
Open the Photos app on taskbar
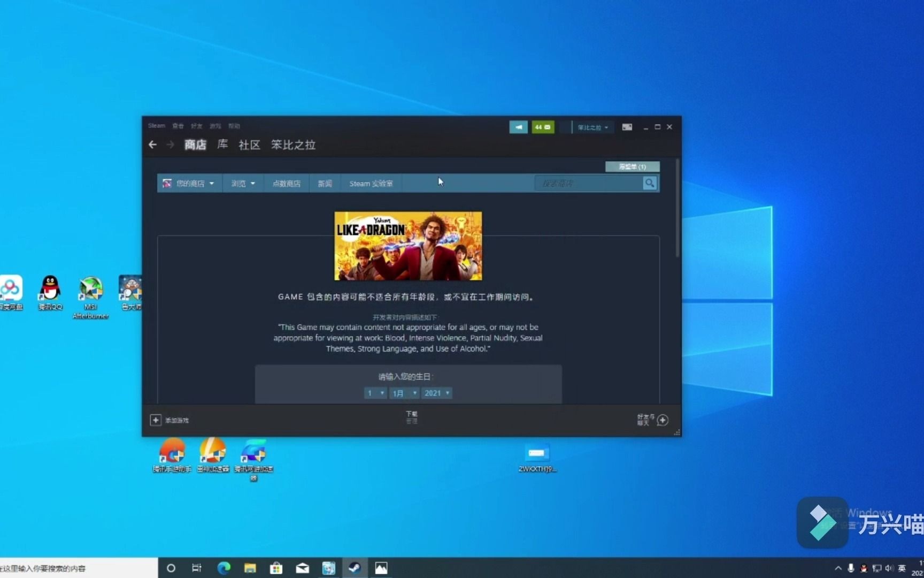(381, 568)
